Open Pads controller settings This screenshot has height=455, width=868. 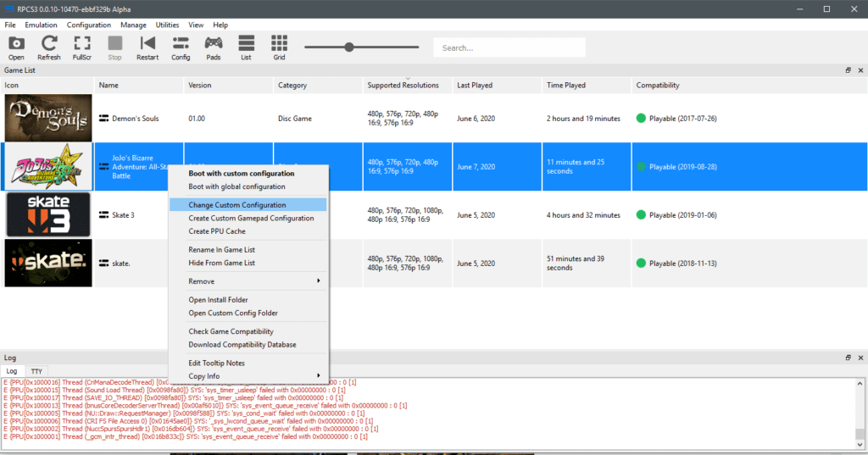coord(213,47)
